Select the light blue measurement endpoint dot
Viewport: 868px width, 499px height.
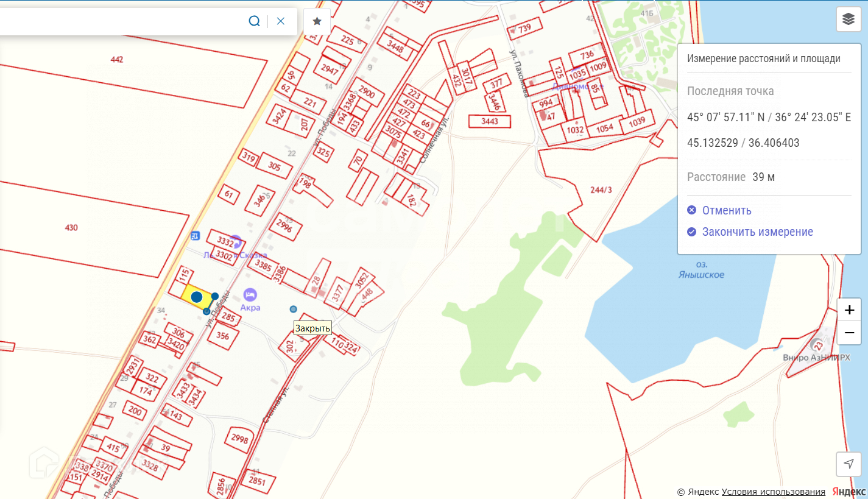(294, 309)
